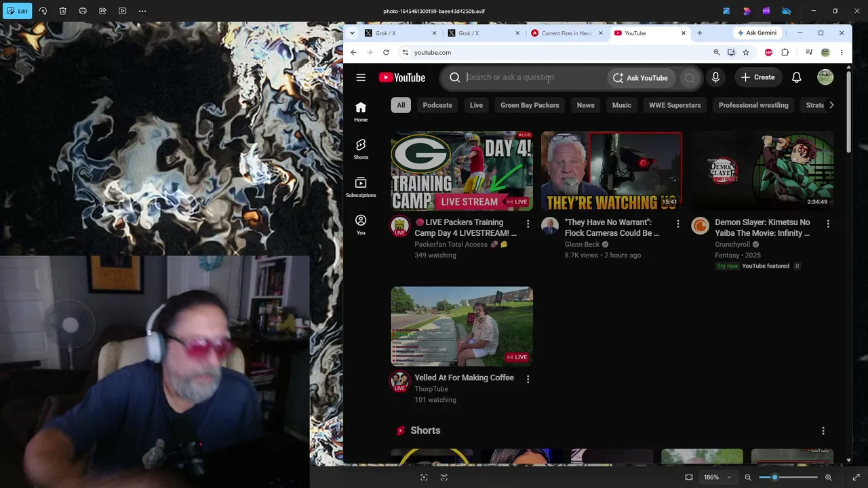Select the Live filter chip
Image resolution: width=868 pixels, height=488 pixels.
(x=476, y=105)
